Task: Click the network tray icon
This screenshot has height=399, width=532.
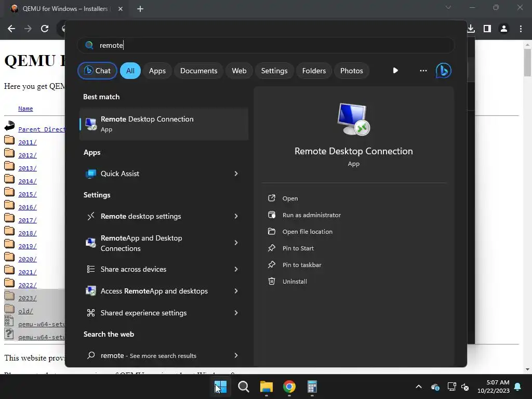Action: click(451, 387)
